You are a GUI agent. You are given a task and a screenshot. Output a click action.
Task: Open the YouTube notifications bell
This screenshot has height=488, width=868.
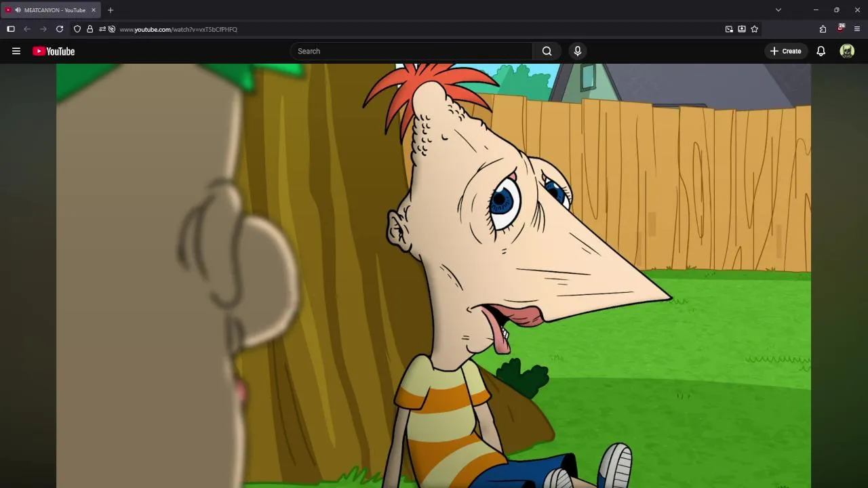tap(821, 51)
